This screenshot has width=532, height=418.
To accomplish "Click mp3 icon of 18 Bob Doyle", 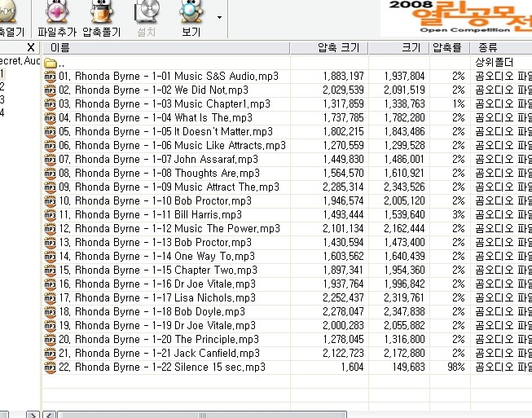I will pos(51,312).
